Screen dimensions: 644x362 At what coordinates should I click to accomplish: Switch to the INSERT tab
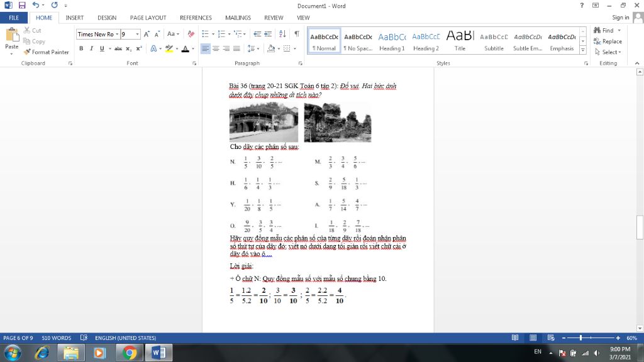74,18
